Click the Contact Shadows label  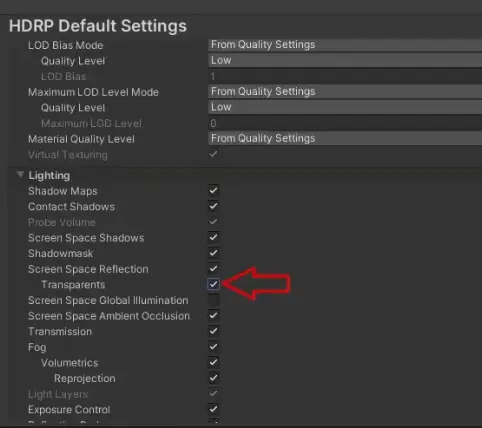pos(71,207)
